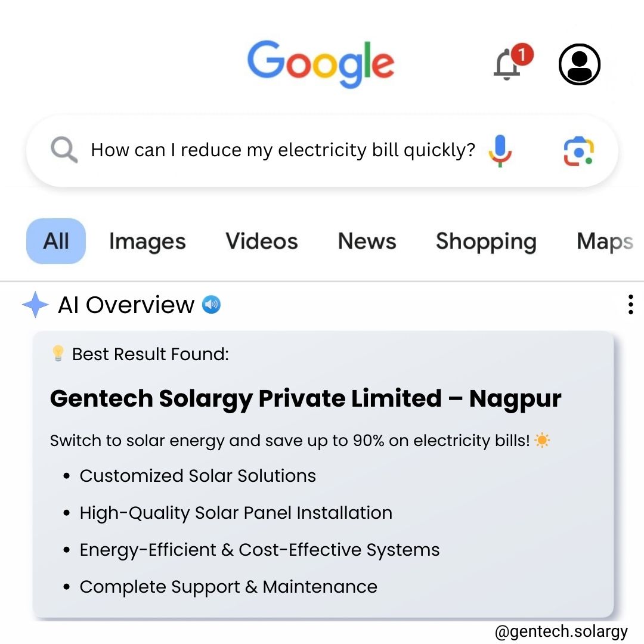Image resolution: width=644 pixels, height=644 pixels.
Task: Switch to the Videos tab
Action: point(262,241)
